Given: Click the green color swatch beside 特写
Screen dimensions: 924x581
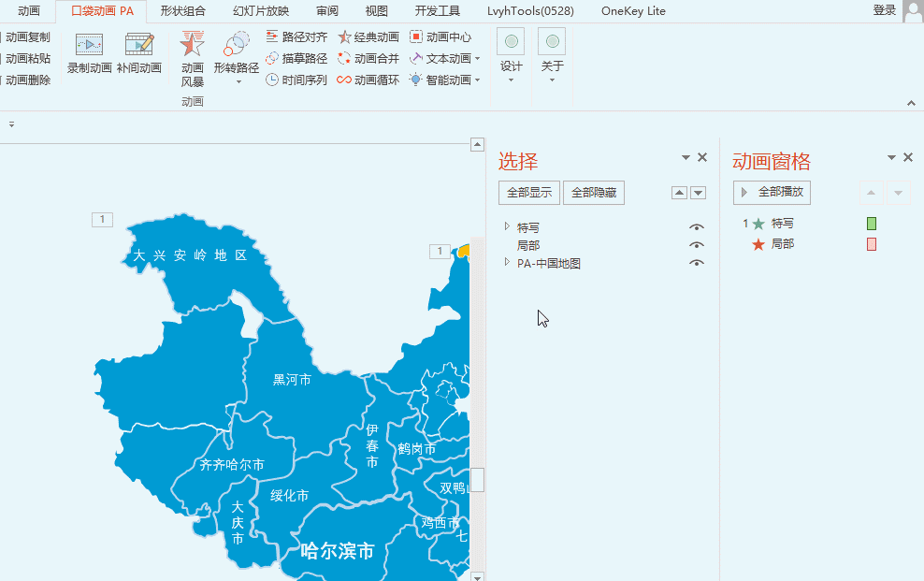Looking at the screenshot, I should pos(872,224).
